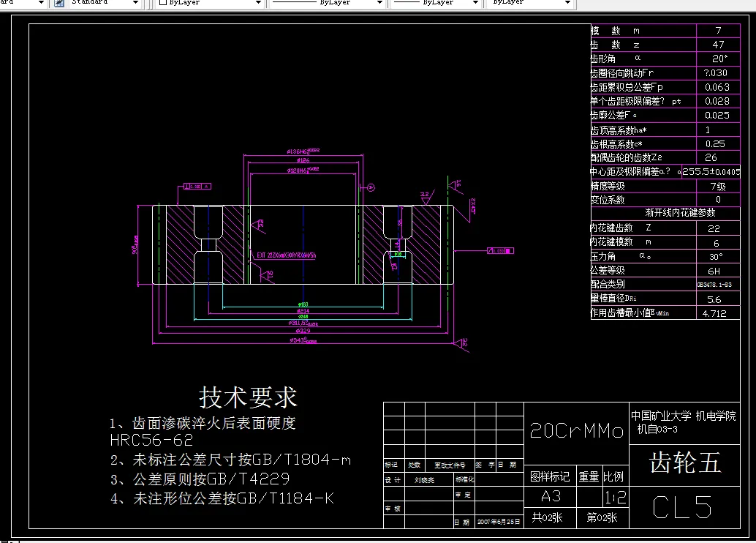Select the 齿廓公差 value 0.025
Screen dimensions: 756x543
(x=717, y=115)
